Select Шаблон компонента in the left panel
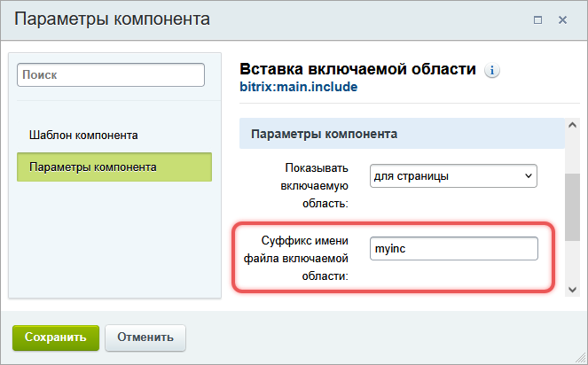This screenshot has height=365, width=588. [x=83, y=136]
